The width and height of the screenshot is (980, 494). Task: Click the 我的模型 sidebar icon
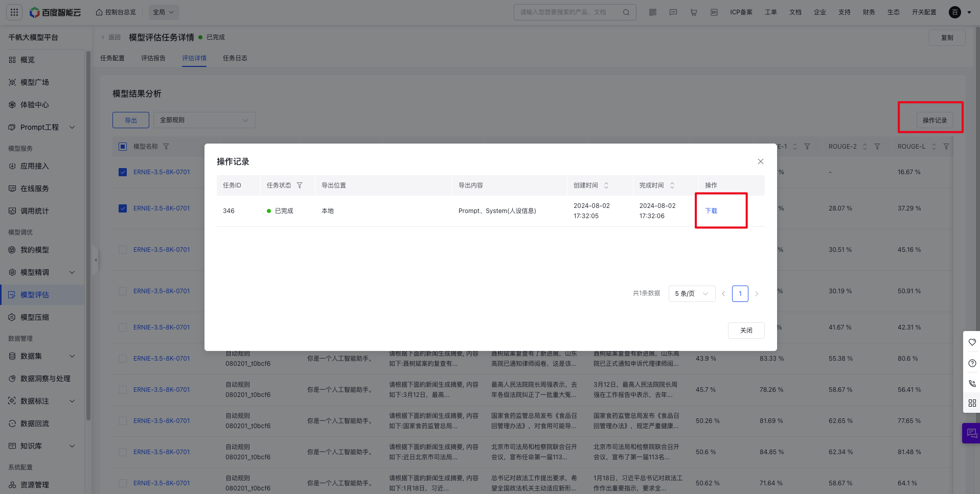tap(12, 250)
